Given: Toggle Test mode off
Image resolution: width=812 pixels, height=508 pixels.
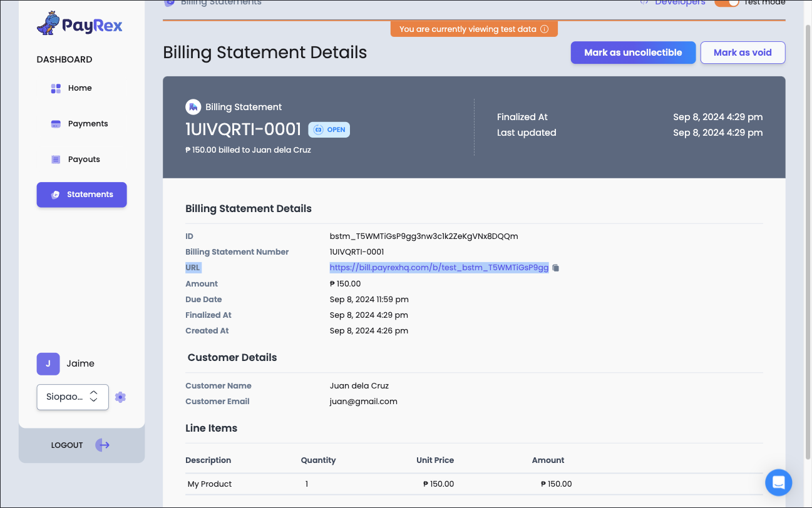Looking at the screenshot, I should pyautogui.click(x=727, y=3).
